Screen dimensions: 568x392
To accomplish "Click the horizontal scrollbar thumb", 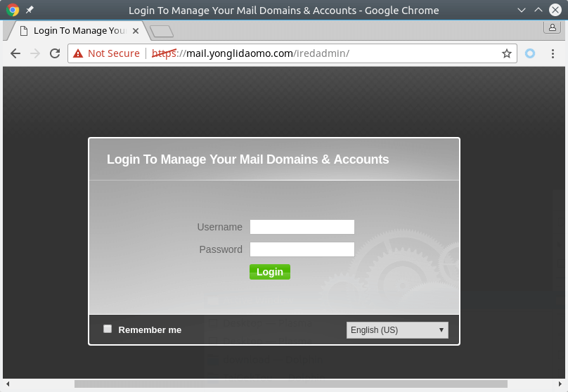I will [x=290, y=384].
